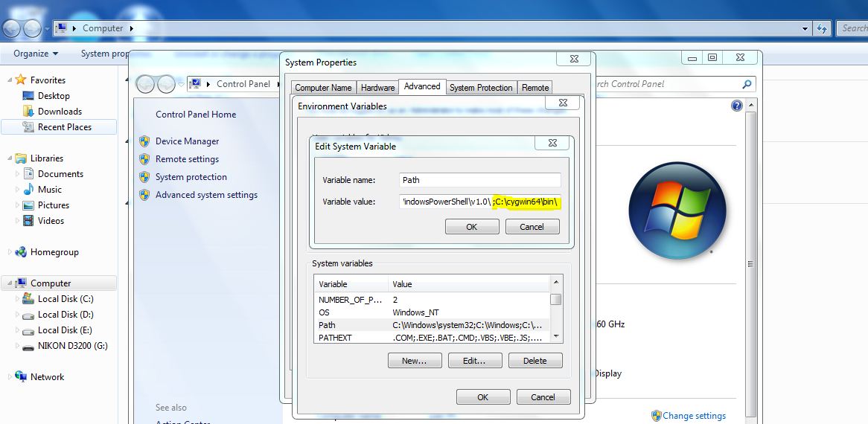Delete the selected system variable
Viewport: 868px width, 424px height.
click(535, 361)
